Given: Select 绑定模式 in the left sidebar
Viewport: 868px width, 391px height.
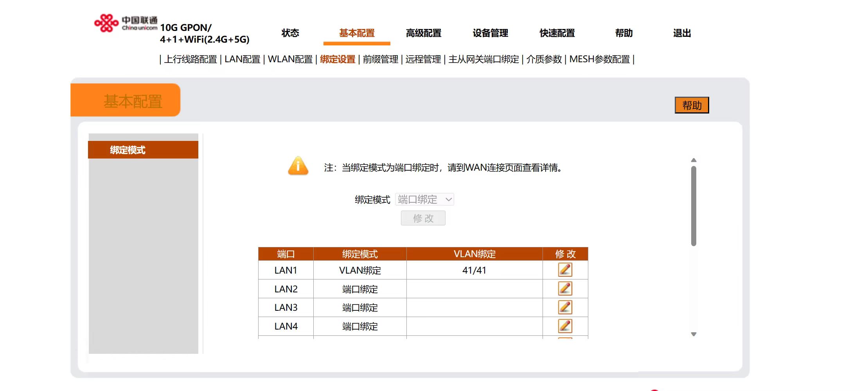Looking at the screenshot, I should (143, 150).
